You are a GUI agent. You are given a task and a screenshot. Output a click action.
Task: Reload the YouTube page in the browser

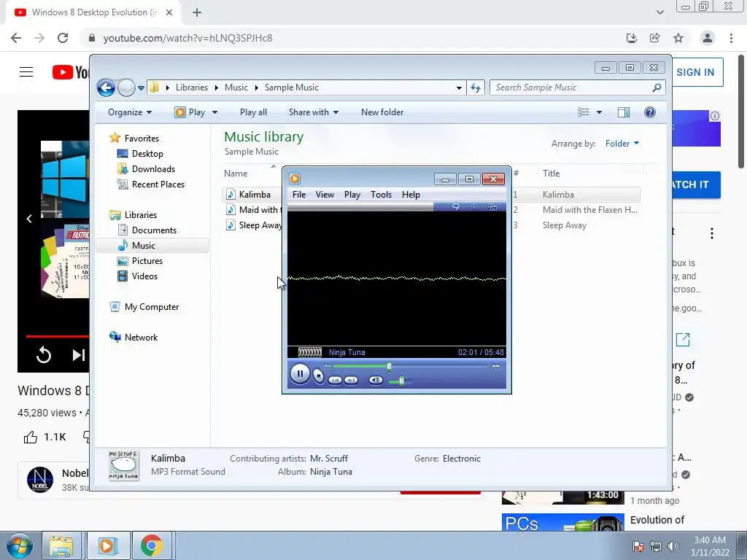(63, 38)
